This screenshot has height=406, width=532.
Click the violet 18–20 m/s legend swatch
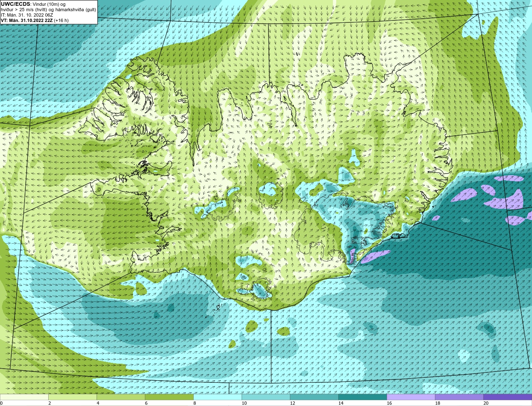(459, 397)
